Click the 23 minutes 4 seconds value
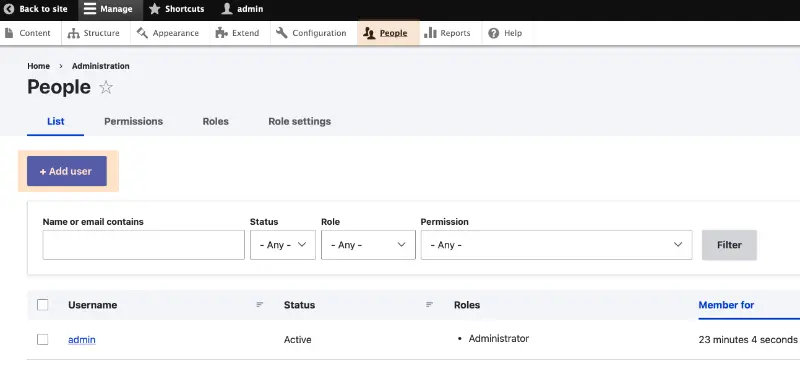Screen dimensions: 800x371 (x=747, y=340)
